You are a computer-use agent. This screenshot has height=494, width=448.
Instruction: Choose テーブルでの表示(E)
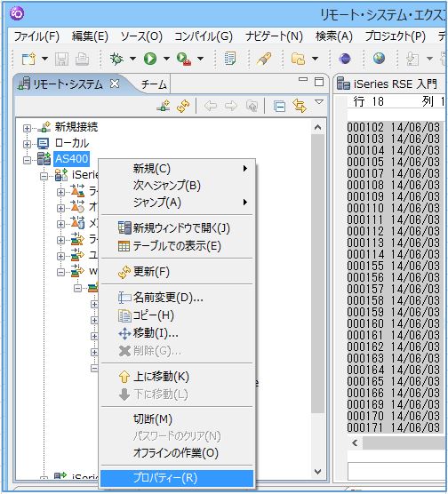point(177,246)
